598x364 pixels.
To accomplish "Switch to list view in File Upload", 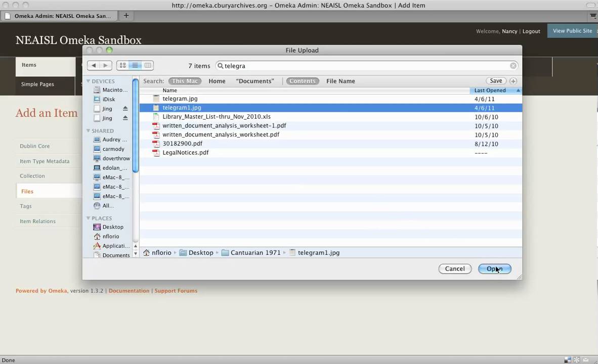I will (x=135, y=66).
